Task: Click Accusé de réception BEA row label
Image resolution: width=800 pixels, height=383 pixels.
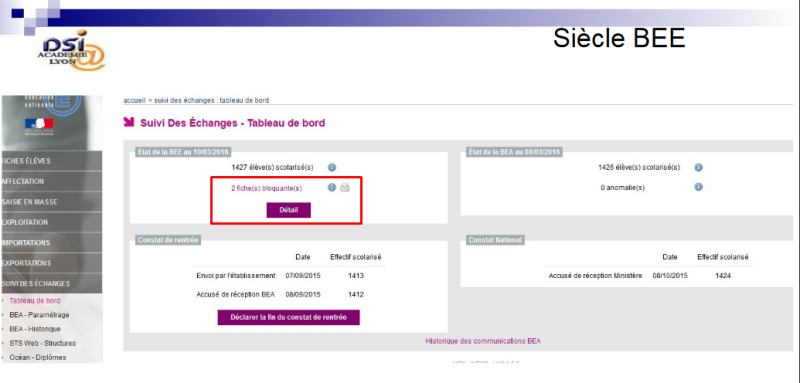Action: 236,295
